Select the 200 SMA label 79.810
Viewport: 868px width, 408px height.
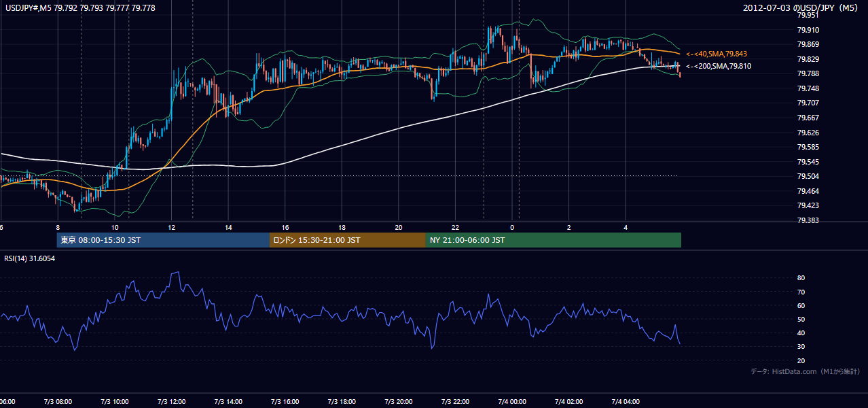[x=719, y=67]
